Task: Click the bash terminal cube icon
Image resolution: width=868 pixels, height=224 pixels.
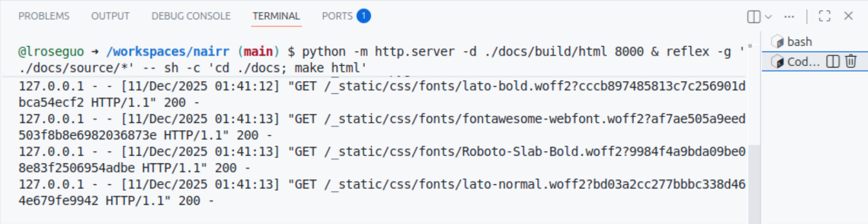Action: 778,42
